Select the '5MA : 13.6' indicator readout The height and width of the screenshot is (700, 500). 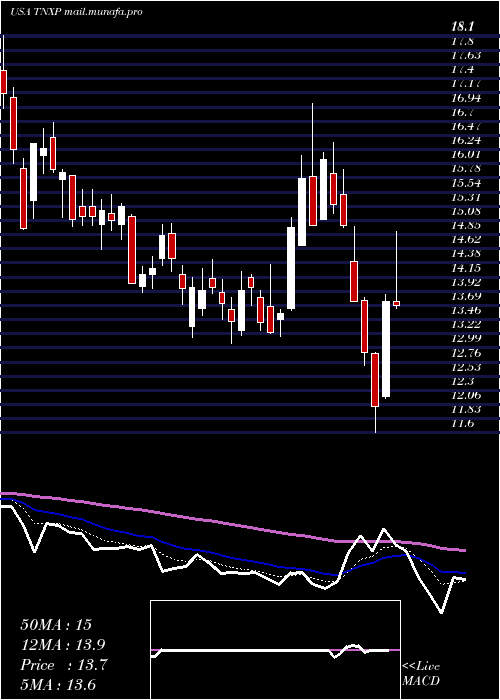pos(58,685)
